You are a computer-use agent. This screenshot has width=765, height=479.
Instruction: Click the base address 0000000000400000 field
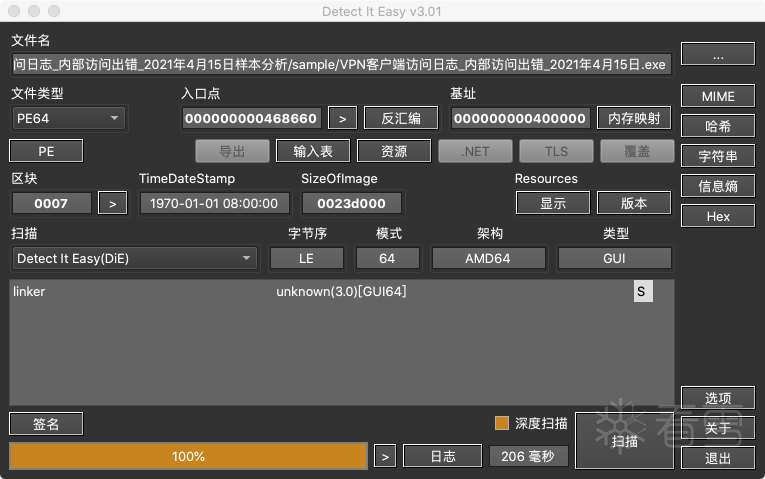tap(520, 118)
